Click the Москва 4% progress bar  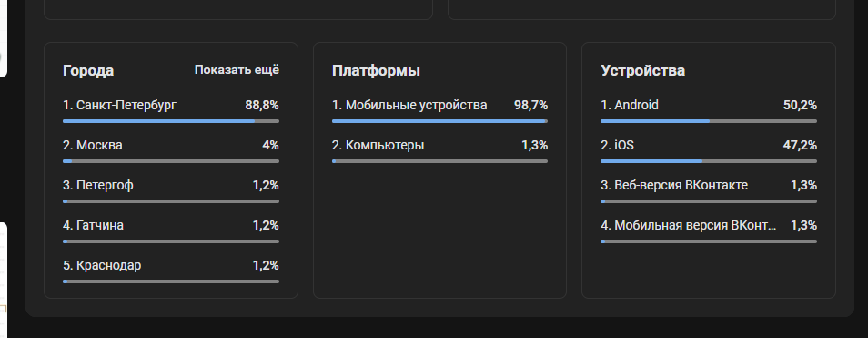point(171,161)
